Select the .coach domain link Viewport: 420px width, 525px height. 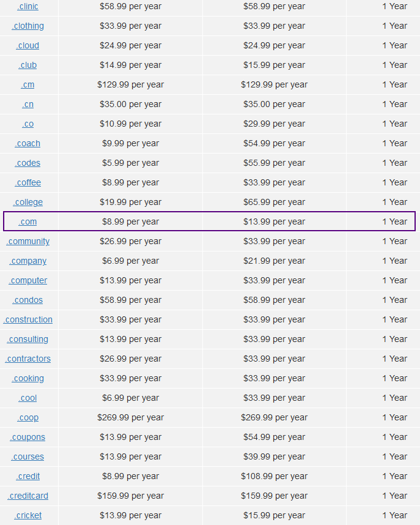pos(28,143)
